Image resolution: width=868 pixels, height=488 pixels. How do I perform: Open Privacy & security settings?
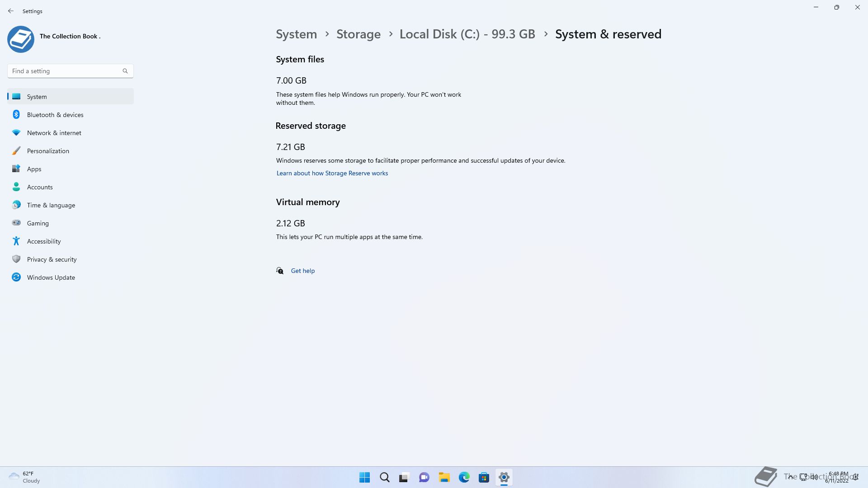[x=52, y=259]
